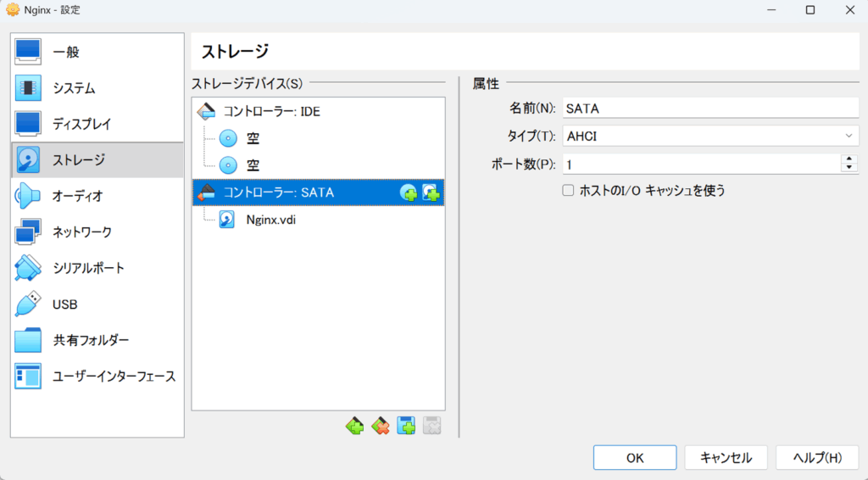The width and height of the screenshot is (868, 480).
Task: Click the 名前 (Name) field containing SATA
Action: [710, 108]
